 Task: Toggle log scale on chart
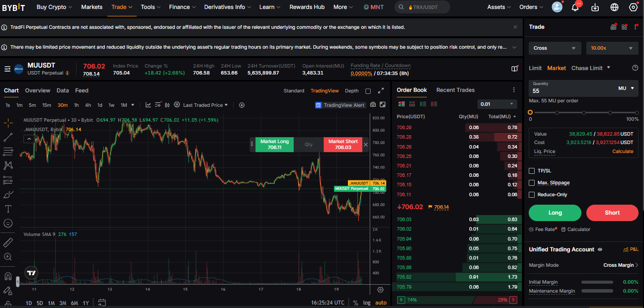[x=367, y=303]
